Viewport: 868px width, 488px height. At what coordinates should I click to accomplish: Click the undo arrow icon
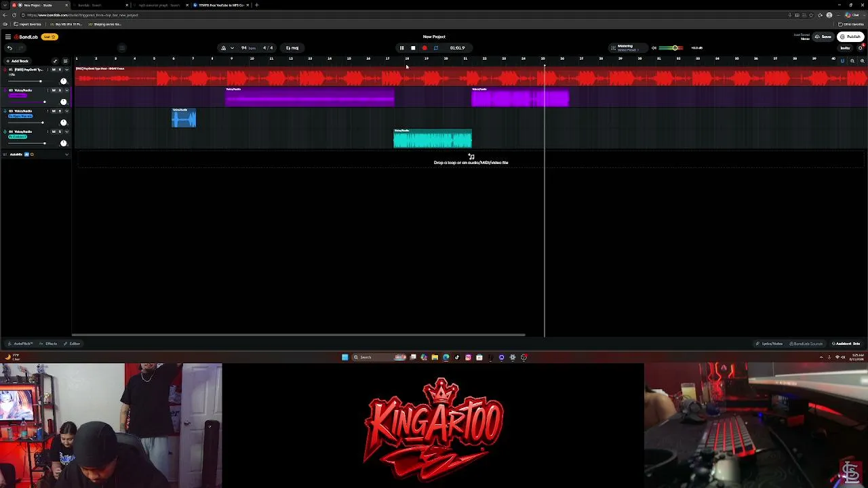9,48
